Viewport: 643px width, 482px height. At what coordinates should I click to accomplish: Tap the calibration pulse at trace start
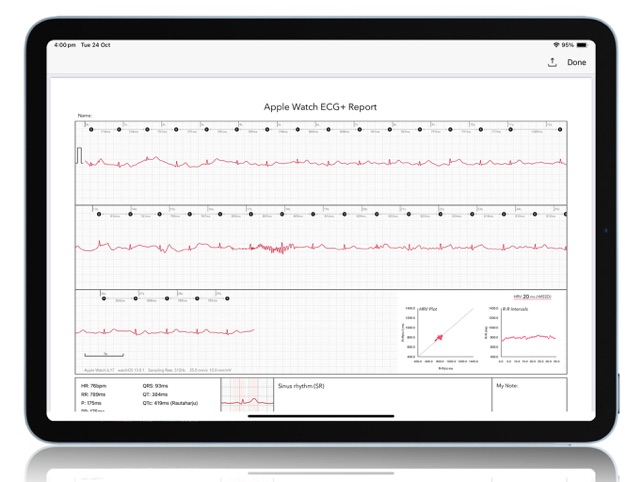pos(80,155)
